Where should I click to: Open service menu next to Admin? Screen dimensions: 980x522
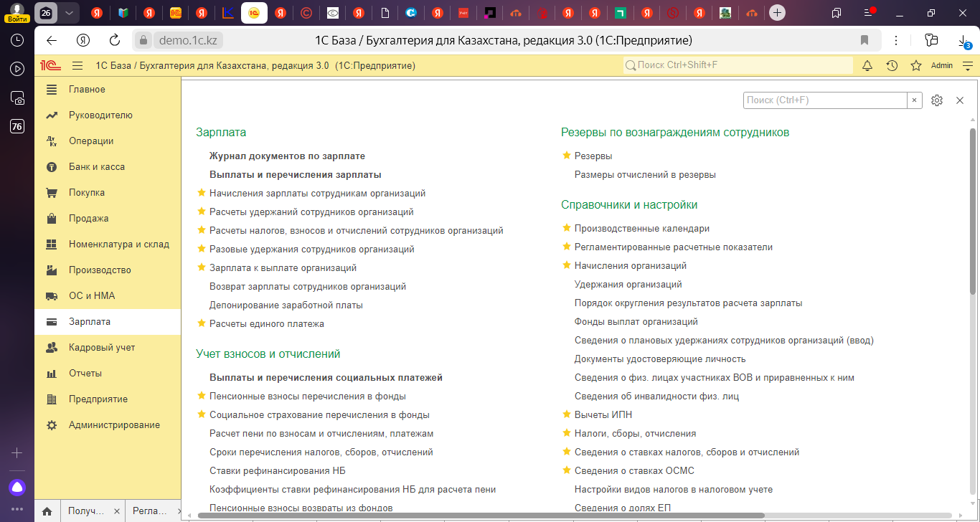968,65
